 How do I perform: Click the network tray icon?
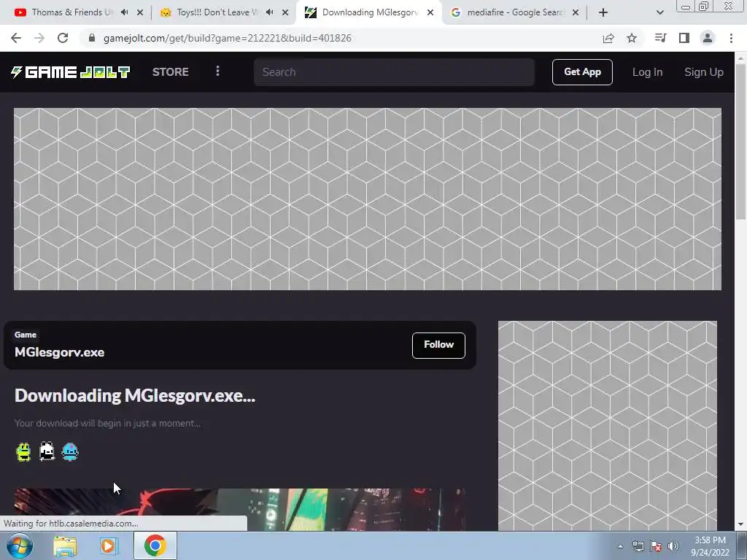pyautogui.click(x=638, y=546)
